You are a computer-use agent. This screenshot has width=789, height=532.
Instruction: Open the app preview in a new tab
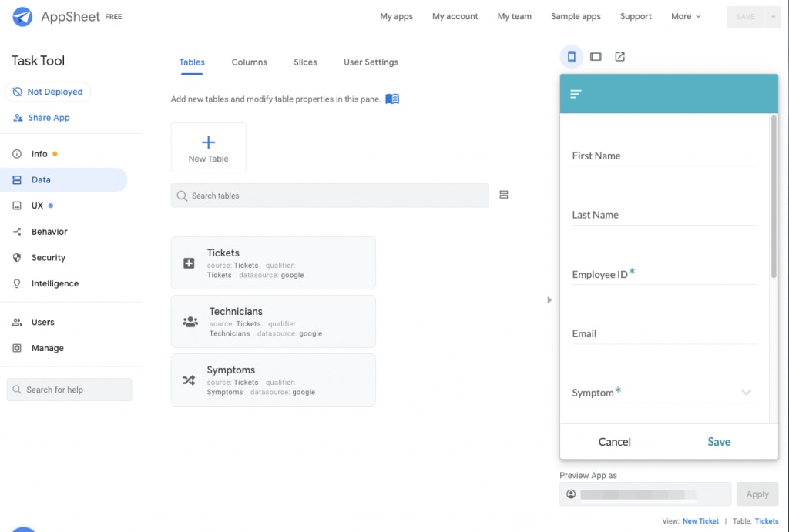point(620,56)
